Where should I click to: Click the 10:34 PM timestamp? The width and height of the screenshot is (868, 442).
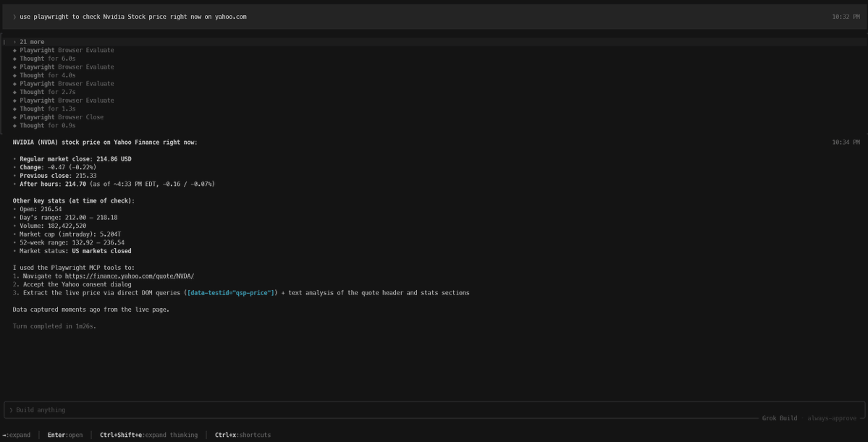846,143
